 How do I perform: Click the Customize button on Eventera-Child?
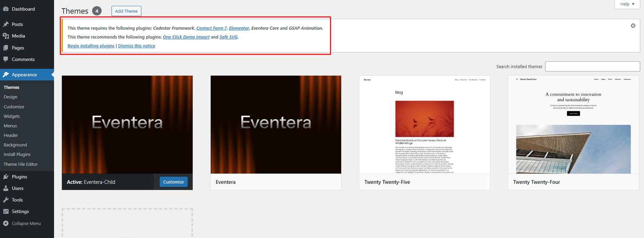174,182
